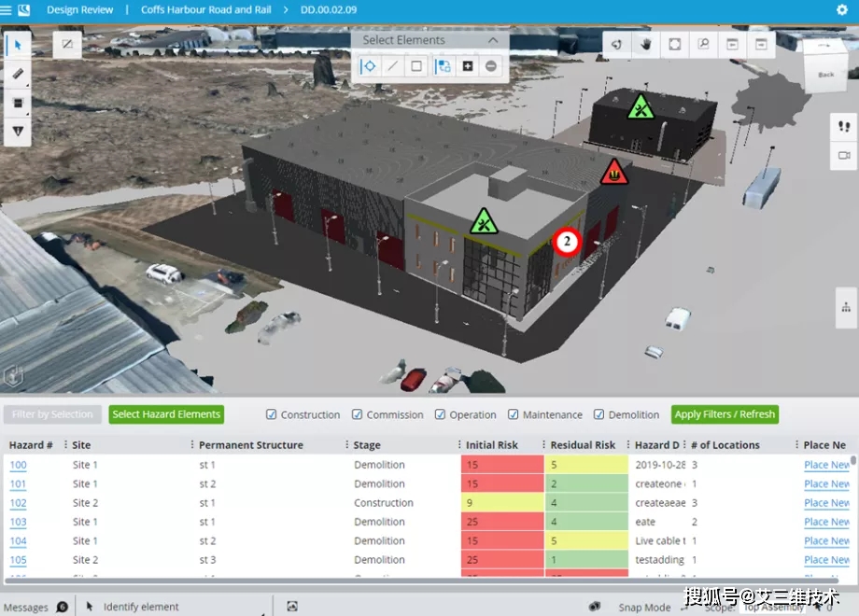Click the red Initial Risk 25 cell for hazard 103
Image resolution: width=859 pixels, height=616 pixels.
[502, 522]
